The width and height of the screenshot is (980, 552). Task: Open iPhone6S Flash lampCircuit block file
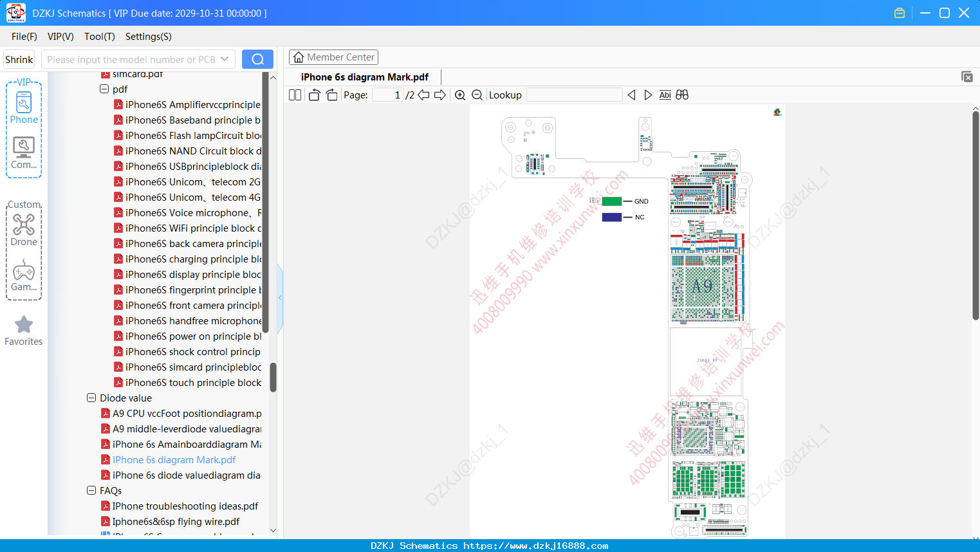[x=193, y=135]
